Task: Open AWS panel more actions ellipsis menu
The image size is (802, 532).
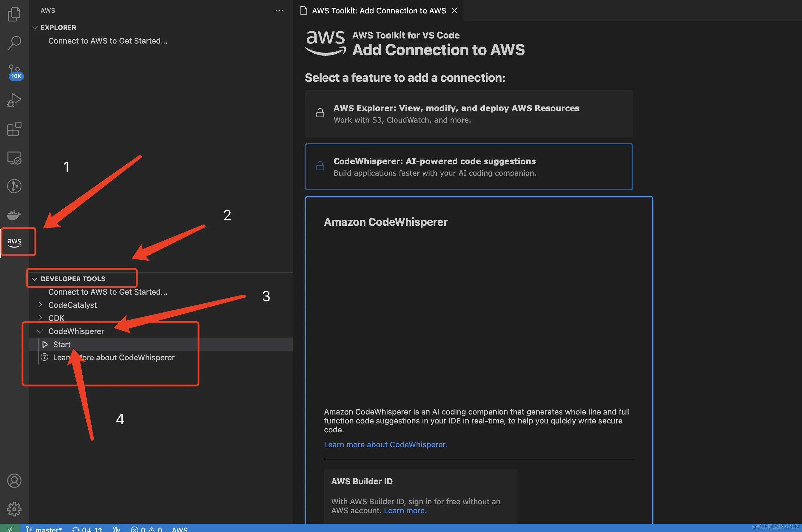Action: click(x=279, y=10)
